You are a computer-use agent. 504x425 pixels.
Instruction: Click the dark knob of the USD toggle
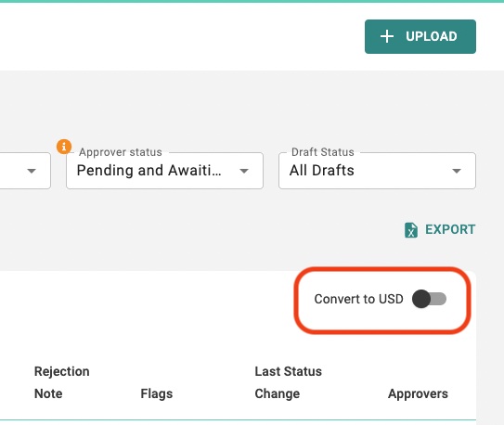(421, 299)
